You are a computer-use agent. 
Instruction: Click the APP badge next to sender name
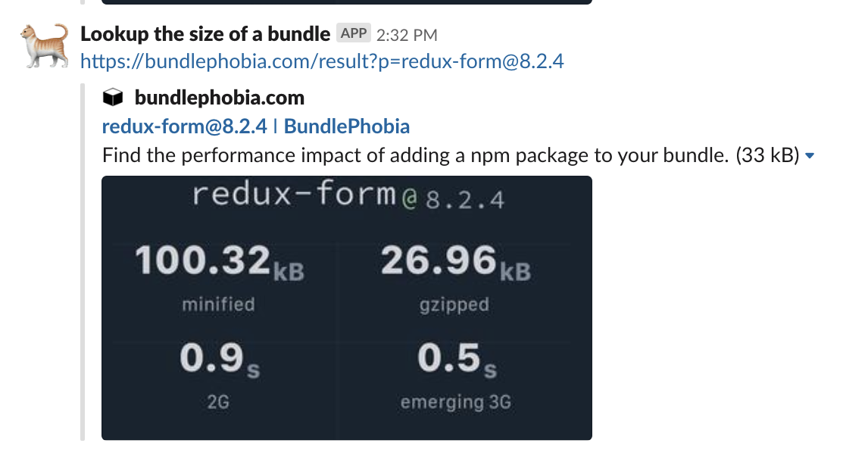pos(354,34)
